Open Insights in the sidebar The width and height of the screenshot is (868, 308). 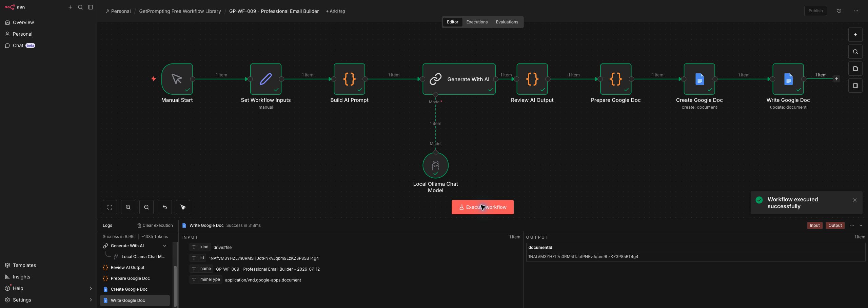[48, 277]
